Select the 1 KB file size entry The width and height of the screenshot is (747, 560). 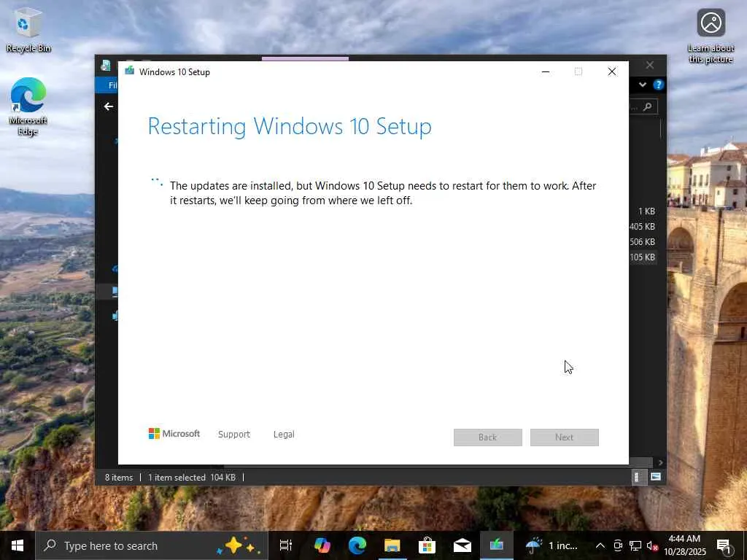click(646, 211)
